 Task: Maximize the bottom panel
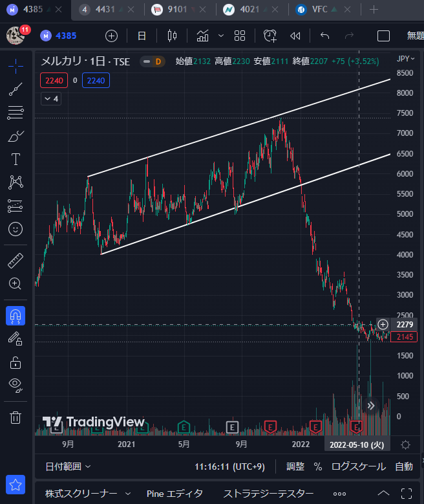point(407,494)
